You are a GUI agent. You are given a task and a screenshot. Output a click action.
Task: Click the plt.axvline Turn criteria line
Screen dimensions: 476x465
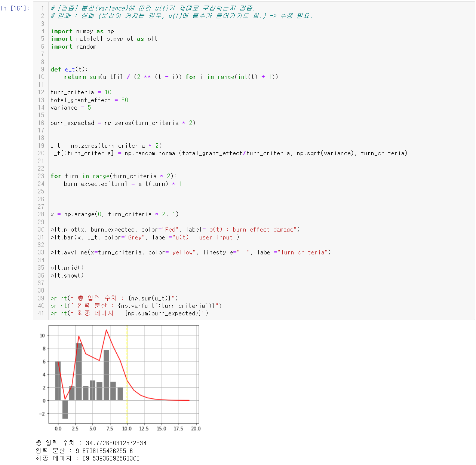click(191, 253)
